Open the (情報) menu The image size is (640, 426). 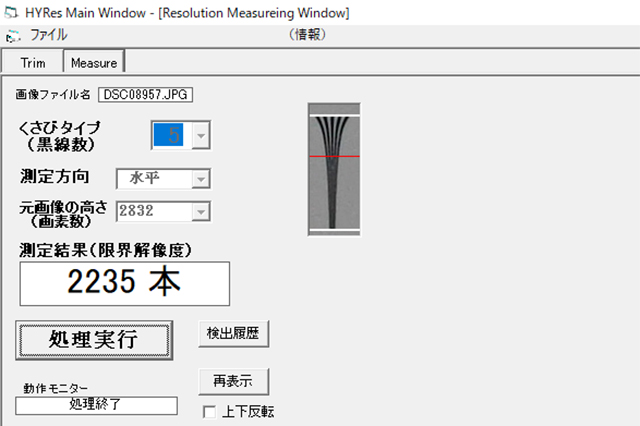pyautogui.click(x=307, y=35)
